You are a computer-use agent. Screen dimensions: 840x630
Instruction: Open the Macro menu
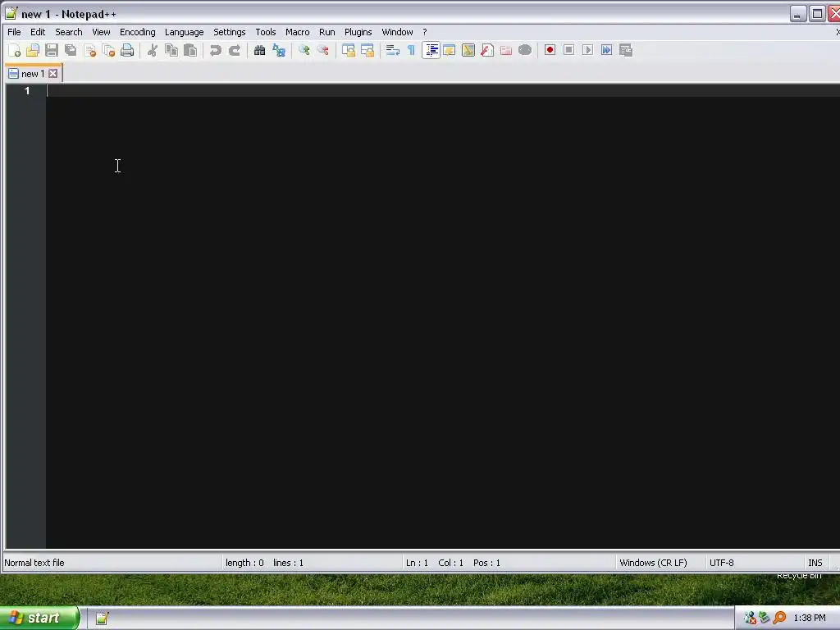click(297, 32)
